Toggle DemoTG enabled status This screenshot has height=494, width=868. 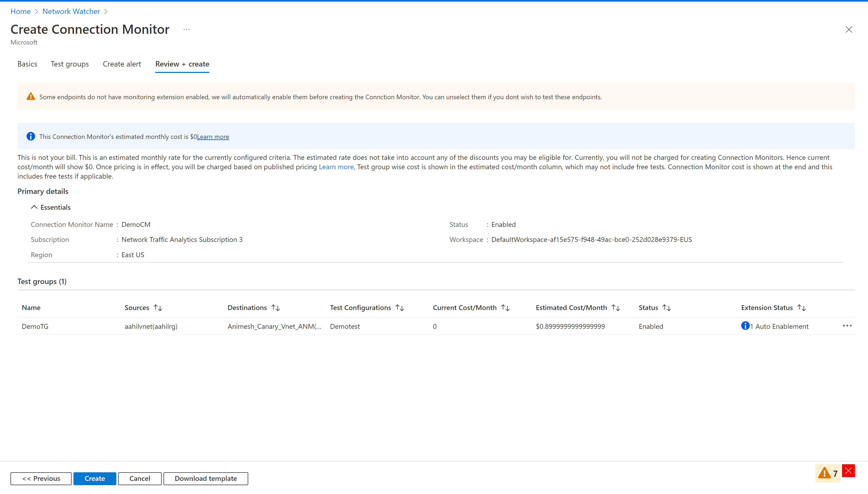pos(651,326)
